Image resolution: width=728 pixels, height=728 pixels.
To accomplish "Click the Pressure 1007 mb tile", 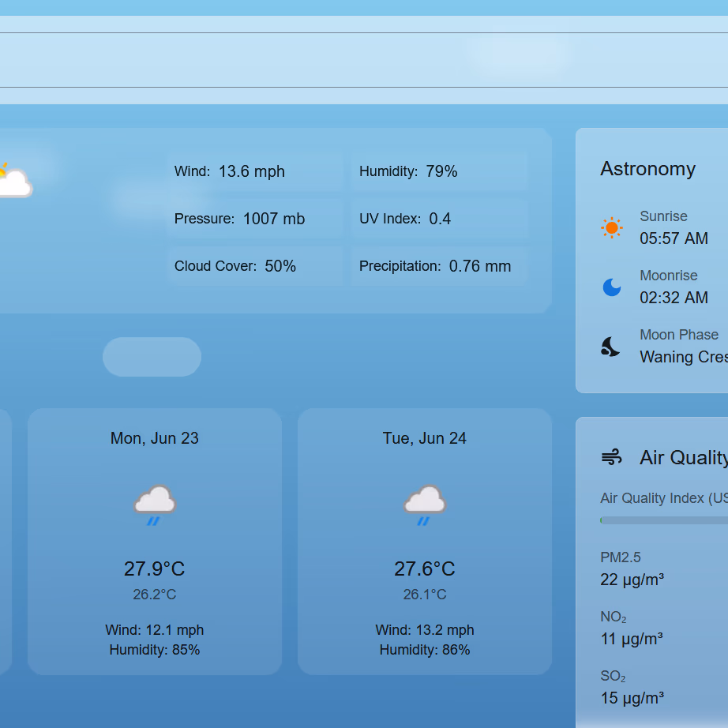I will point(255,219).
